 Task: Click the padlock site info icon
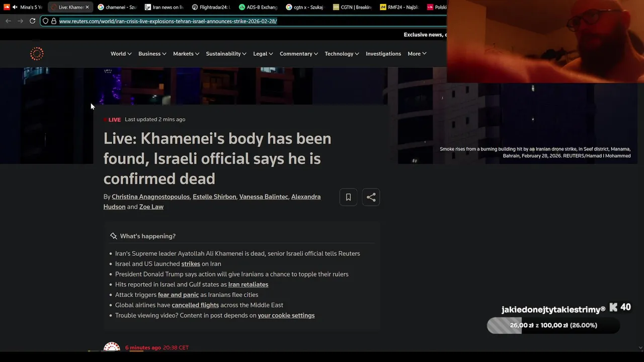click(53, 21)
